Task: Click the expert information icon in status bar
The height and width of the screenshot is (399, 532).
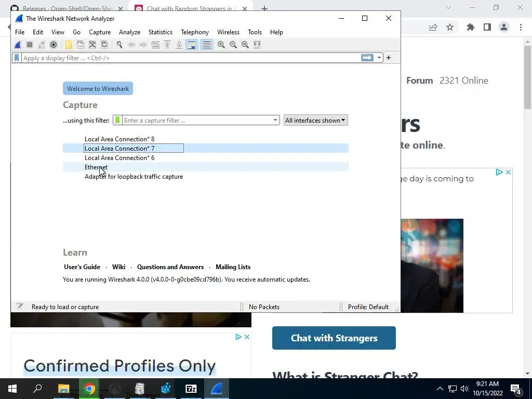Action: coord(20,307)
